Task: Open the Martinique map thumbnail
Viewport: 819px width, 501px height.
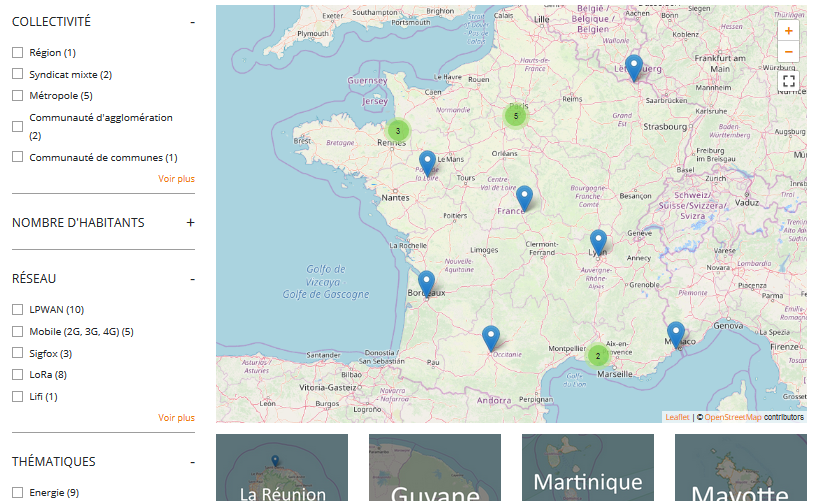Action: 588,468
